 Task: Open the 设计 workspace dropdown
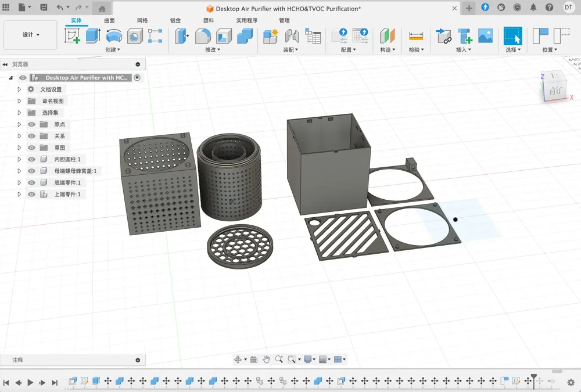[x=30, y=35]
